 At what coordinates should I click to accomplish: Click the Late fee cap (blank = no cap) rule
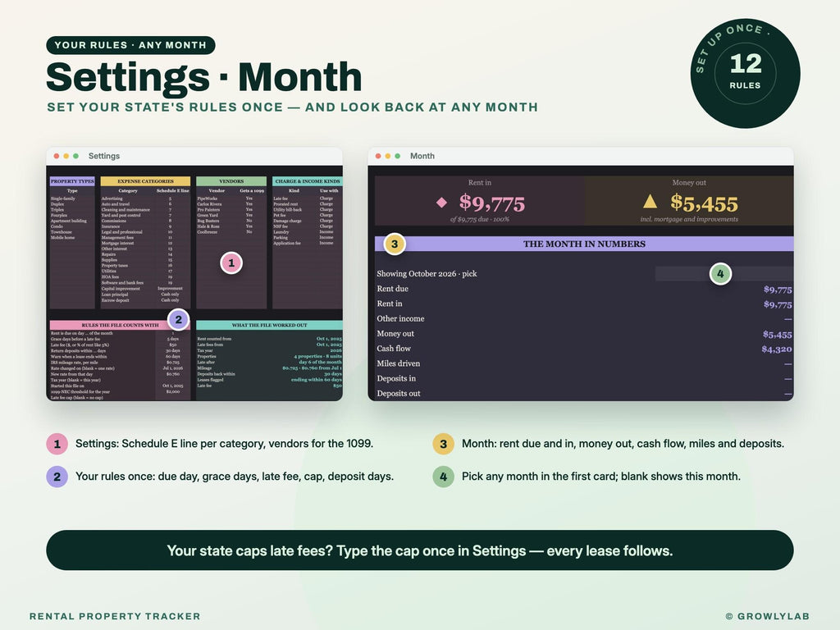coord(77,398)
